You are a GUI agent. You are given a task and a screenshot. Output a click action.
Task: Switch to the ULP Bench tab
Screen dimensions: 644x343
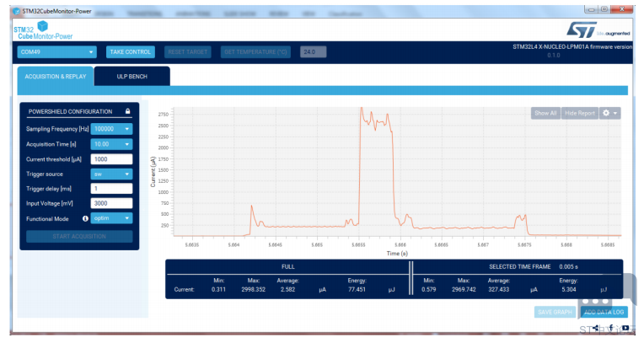(131, 77)
